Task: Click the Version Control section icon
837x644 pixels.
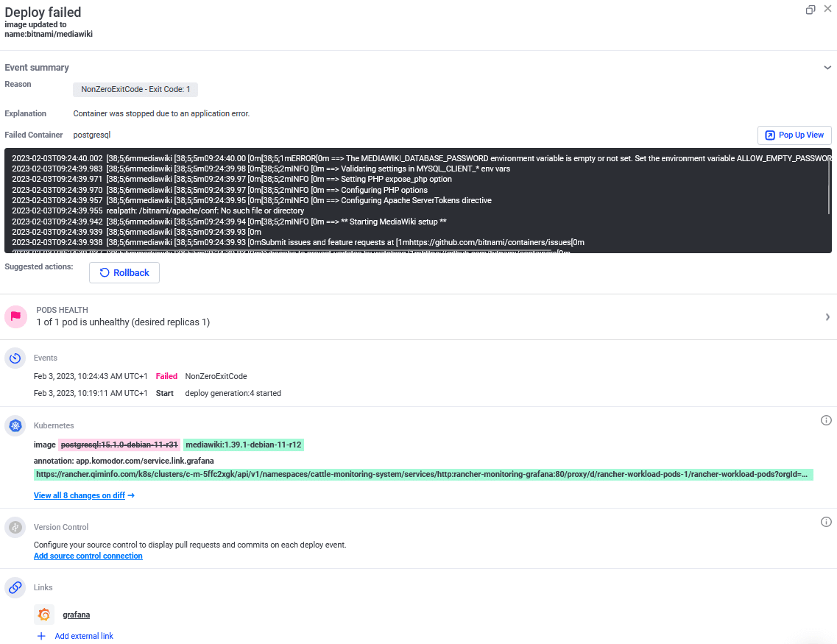Action: (x=15, y=527)
